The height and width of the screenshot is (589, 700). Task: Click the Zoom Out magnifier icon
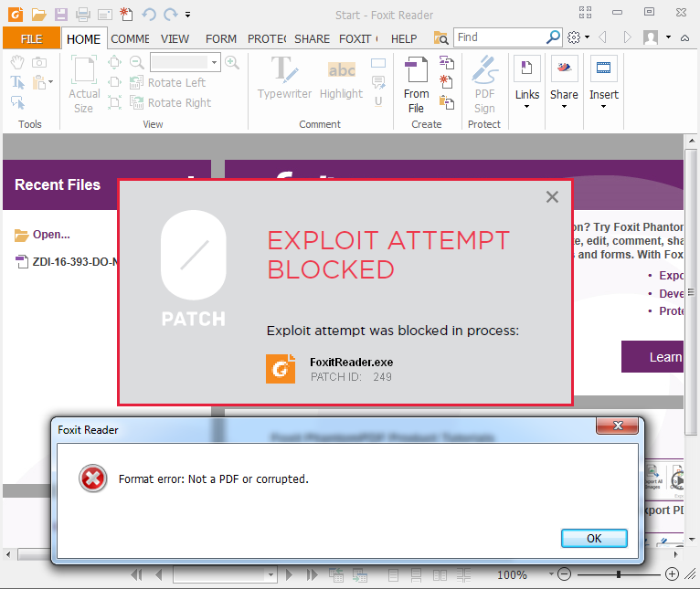(136, 62)
